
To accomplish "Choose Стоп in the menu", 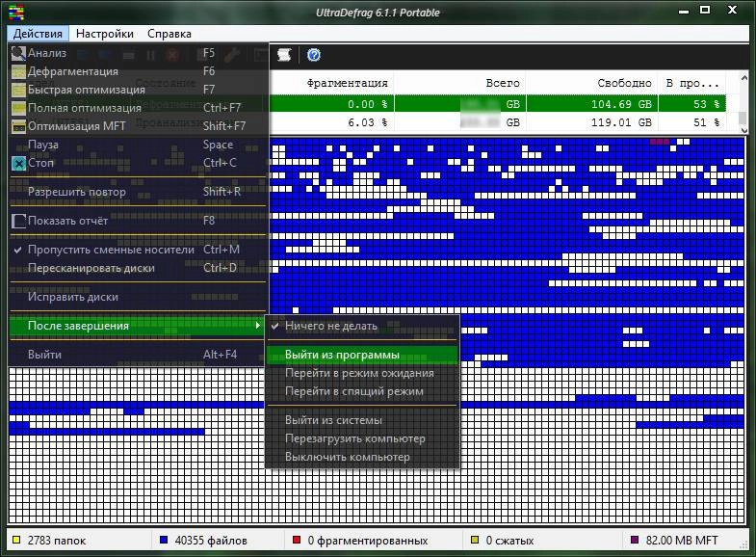I will point(138,163).
